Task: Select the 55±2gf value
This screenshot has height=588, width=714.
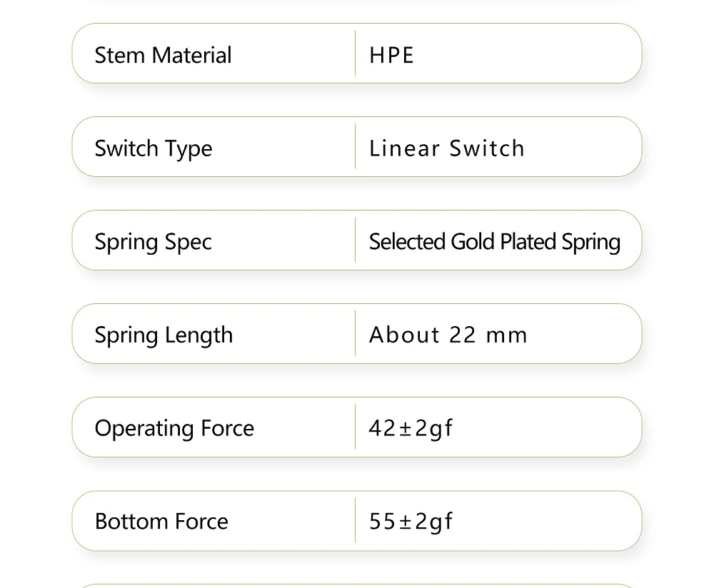Action: pyautogui.click(x=411, y=522)
